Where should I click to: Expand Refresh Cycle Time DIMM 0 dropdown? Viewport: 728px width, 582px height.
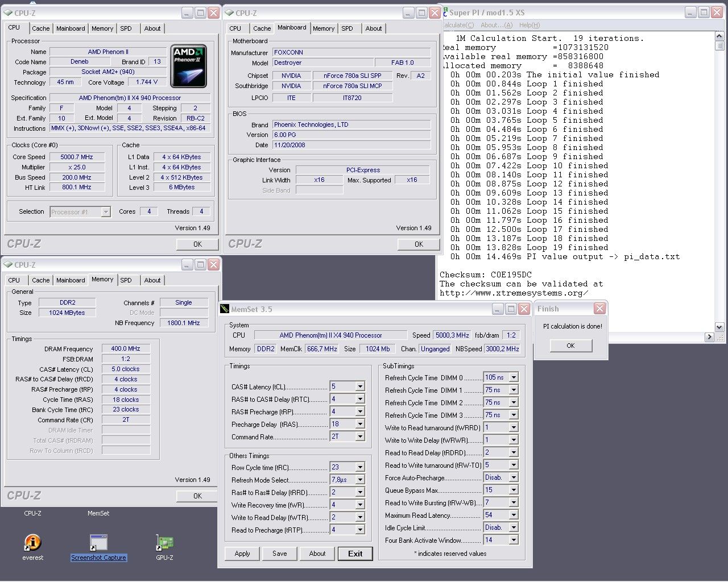tap(513, 377)
